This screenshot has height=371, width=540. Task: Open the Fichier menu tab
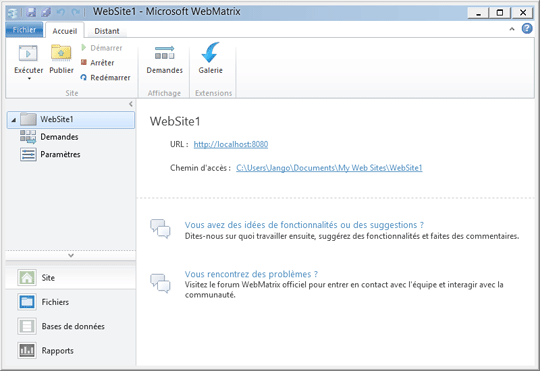(x=24, y=30)
